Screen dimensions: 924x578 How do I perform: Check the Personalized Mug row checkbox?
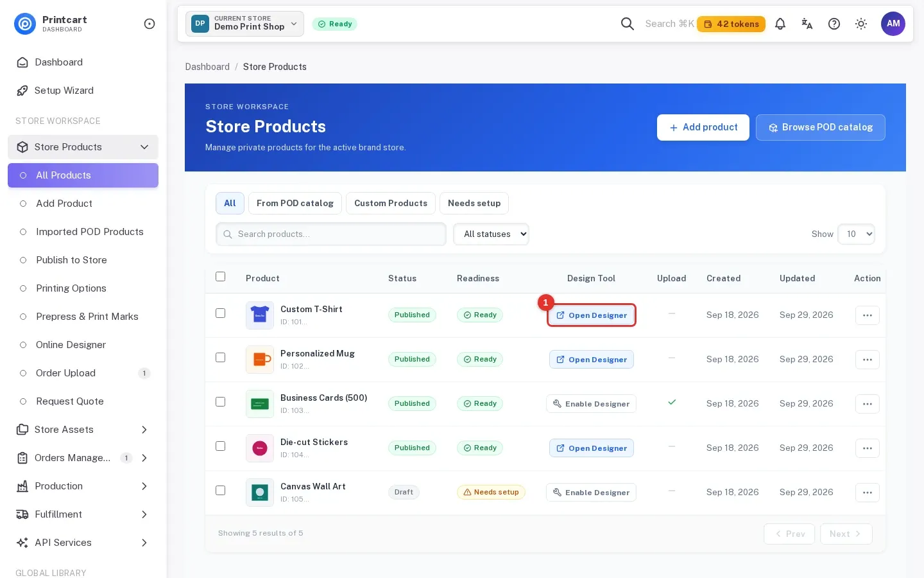coord(221,358)
